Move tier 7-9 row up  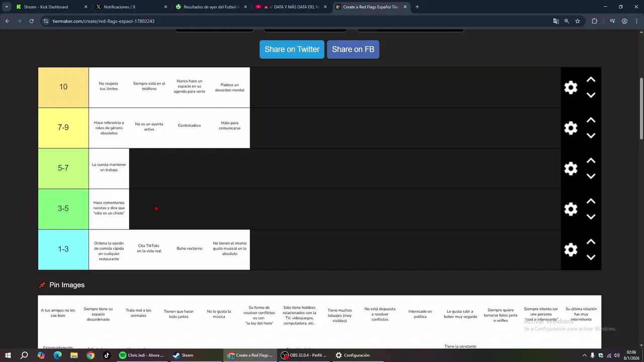pos(591,120)
